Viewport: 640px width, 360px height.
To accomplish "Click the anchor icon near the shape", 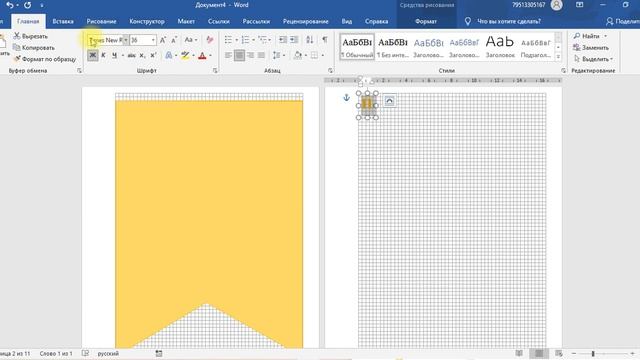I will (x=346, y=98).
